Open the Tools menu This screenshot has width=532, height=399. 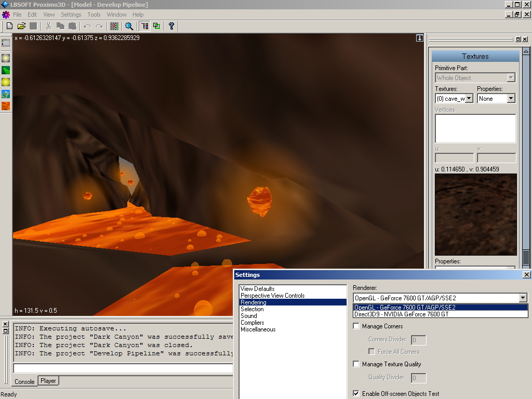coord(94,15)
